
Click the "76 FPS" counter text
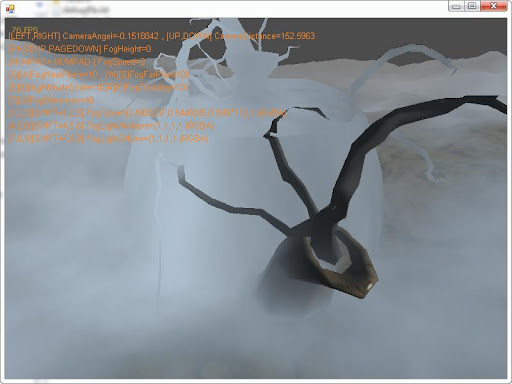click(25, 30)
